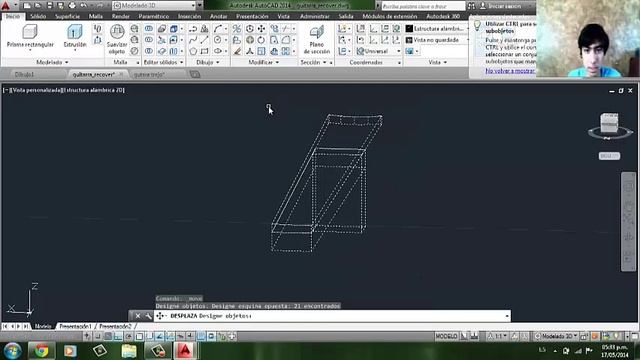Open the Modelado 3D workspace dropdown

pos(154,6)
